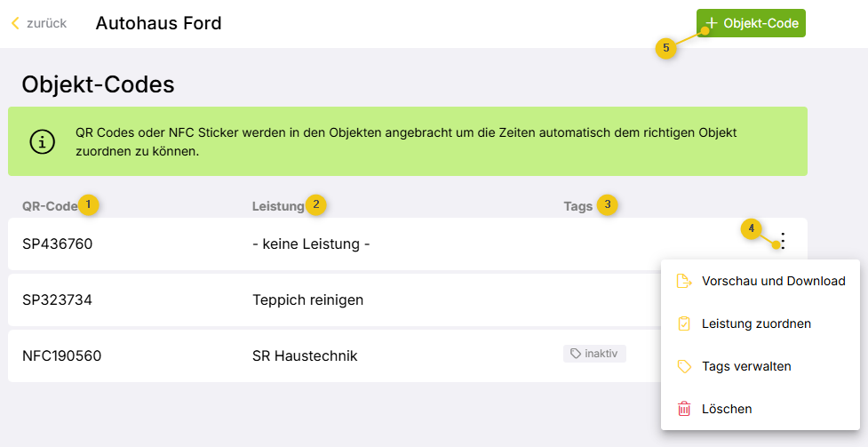Select the SP323734 Teppich reinigen row
Image resolution: width=868 pixels, height=447 pixels.
334,299
